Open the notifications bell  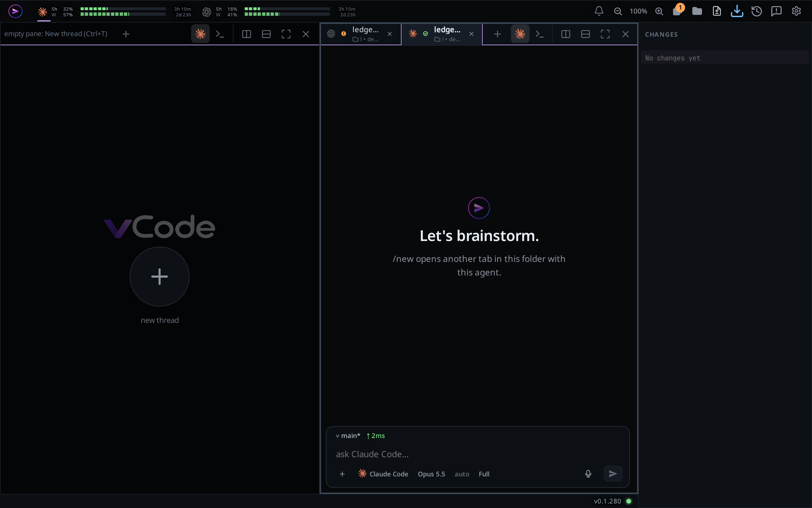(x=599, y=11)
